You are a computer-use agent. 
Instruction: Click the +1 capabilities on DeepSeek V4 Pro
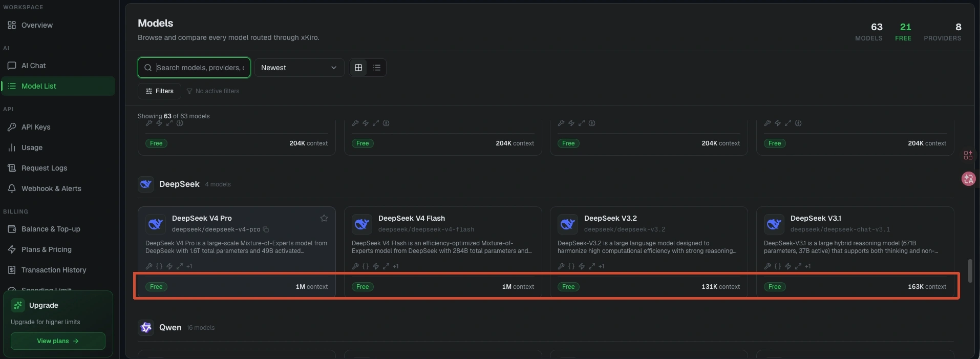(189, 266)
